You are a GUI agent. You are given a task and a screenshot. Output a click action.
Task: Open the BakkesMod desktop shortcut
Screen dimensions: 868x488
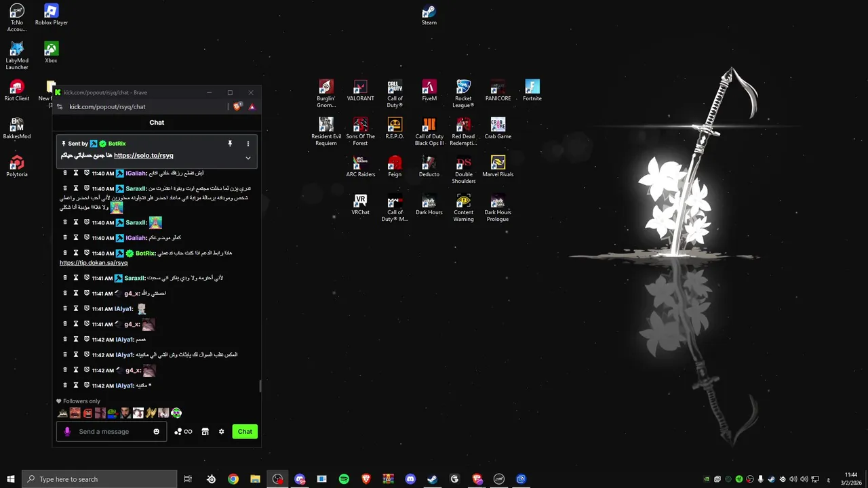click(17, 129)
